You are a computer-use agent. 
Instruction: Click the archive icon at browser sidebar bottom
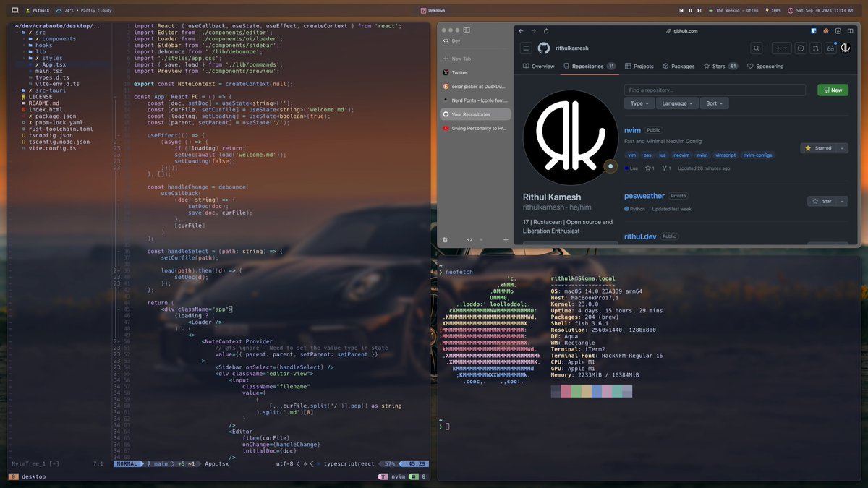446,239
